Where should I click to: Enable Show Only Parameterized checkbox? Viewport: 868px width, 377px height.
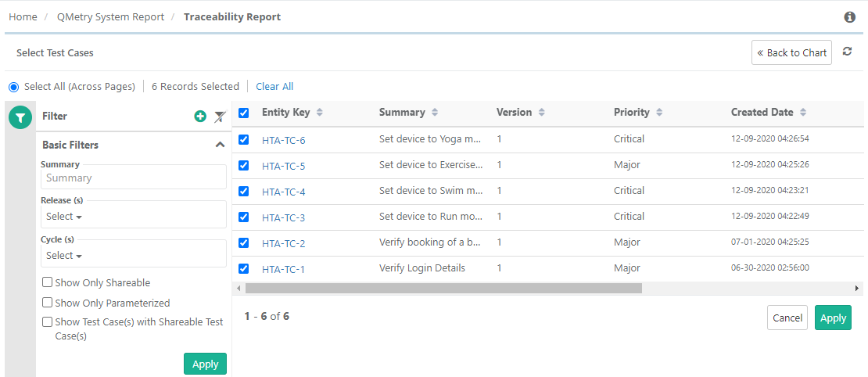point(48,303)
